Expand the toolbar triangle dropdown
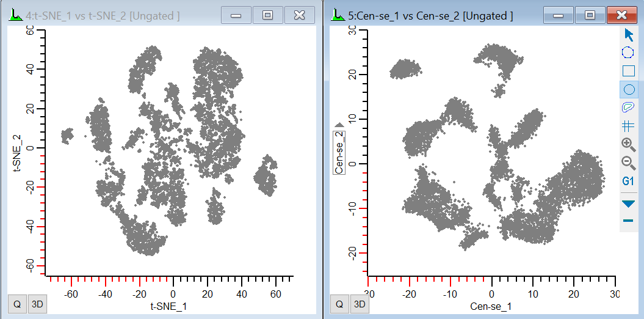This screenshot has width=644, height=319. click(x=629, y=204)
